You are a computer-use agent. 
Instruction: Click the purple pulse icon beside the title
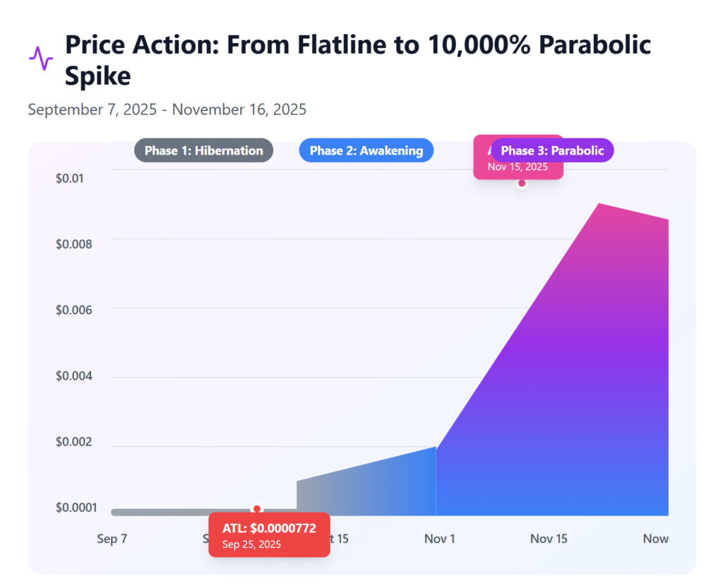pos(41,59)
